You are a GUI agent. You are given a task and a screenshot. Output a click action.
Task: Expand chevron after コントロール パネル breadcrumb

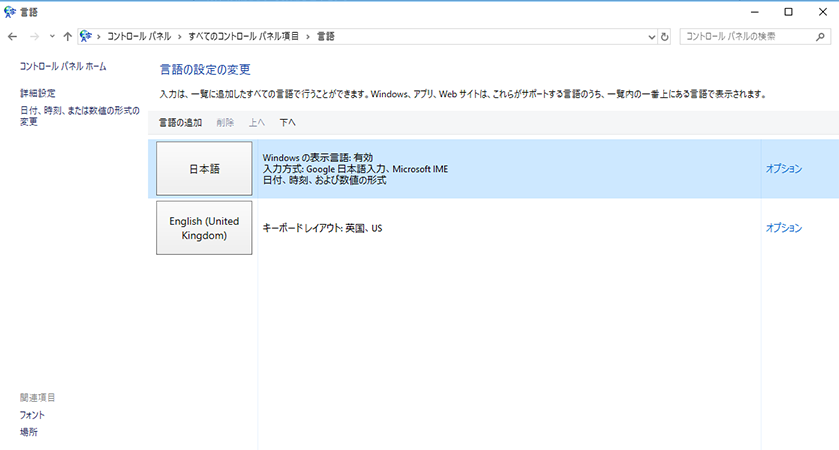click(x=179, y=36)
